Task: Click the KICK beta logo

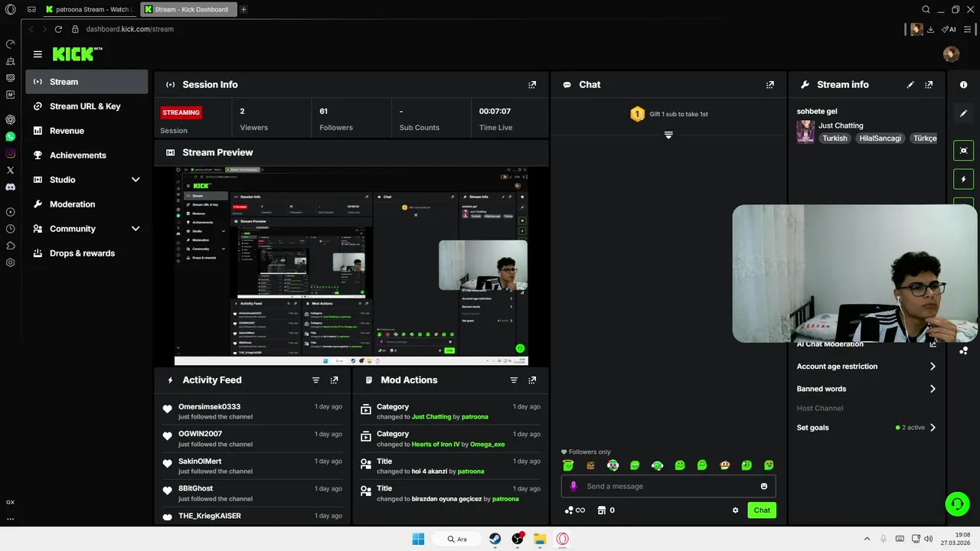Action: coord(77,54)
